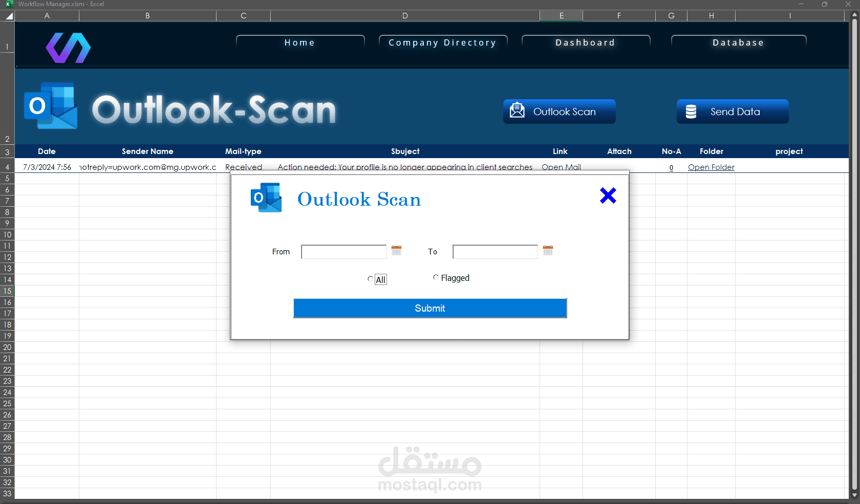Click the From date input field

point(343,252)
